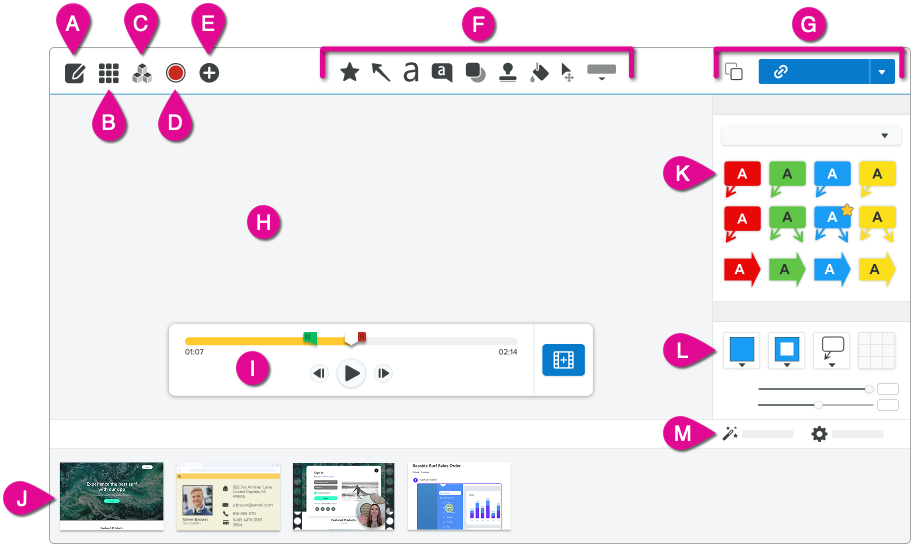Screen dimensions: 913x544
Task: Click the green selection start marker
Action: click(310, 338)
